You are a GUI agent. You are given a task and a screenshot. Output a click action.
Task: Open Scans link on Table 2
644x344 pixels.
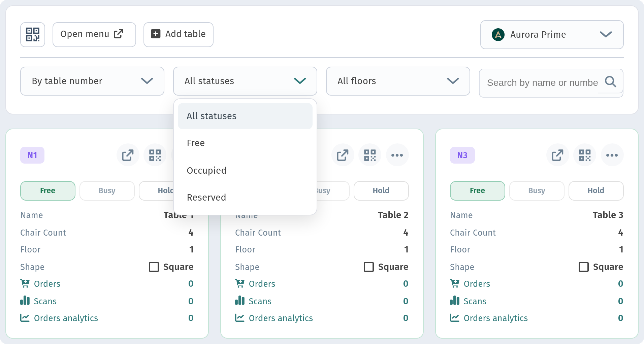tap(260, 301)
